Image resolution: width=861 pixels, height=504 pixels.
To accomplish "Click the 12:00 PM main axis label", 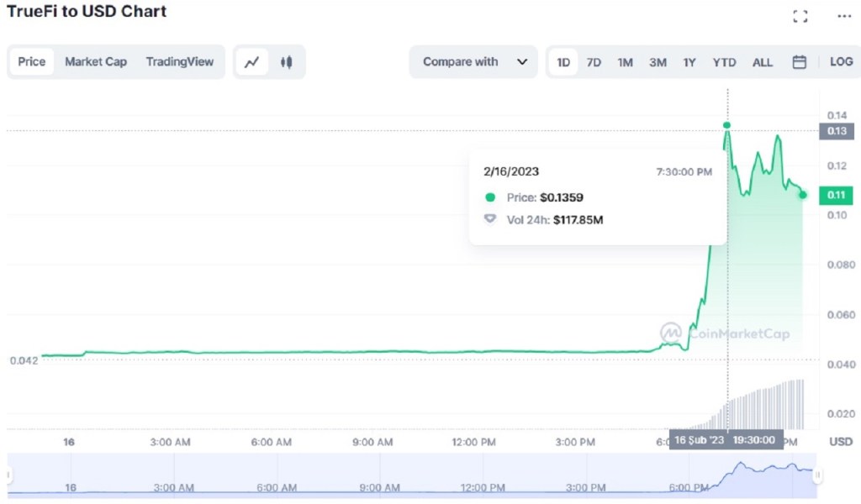I will (x=473, y=442).
